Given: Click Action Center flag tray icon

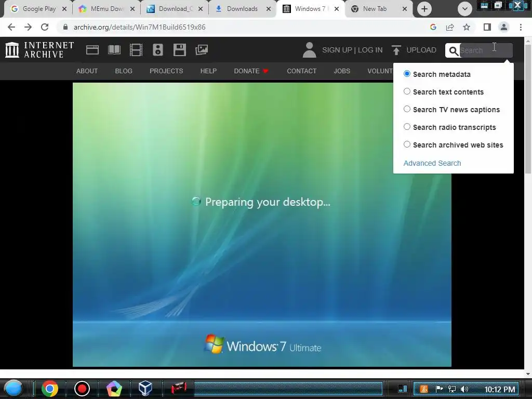Looking at the screenshot, I should pos(439,389).
